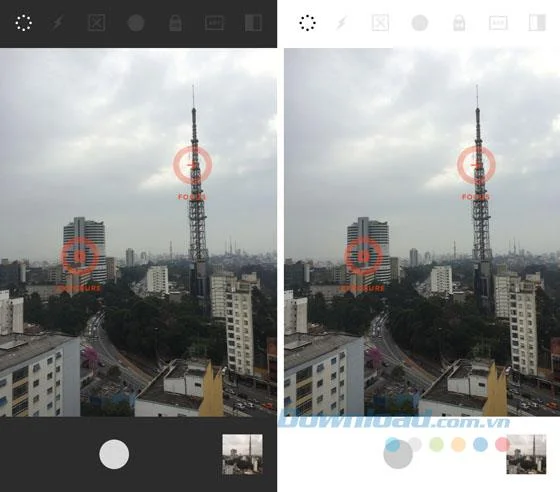Toggle the flash bolt icon in light camera
The height and width of the screenshot is (492, 560).
[341, 23]
